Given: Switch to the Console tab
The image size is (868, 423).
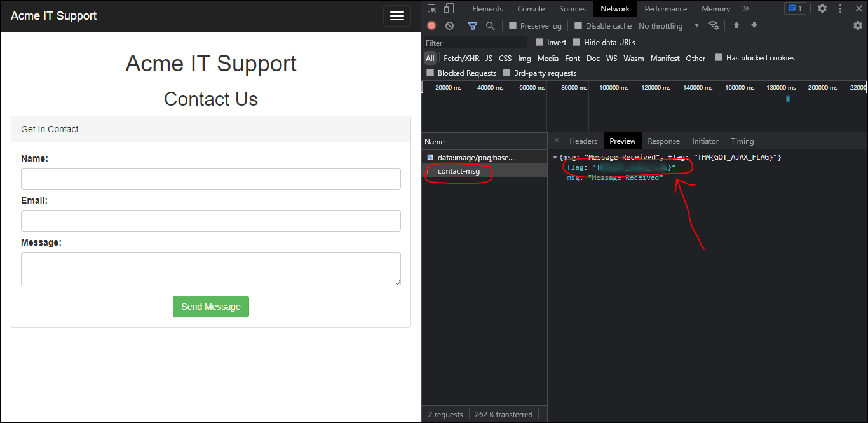Looking at the screenshot, I should pos(531,8).
